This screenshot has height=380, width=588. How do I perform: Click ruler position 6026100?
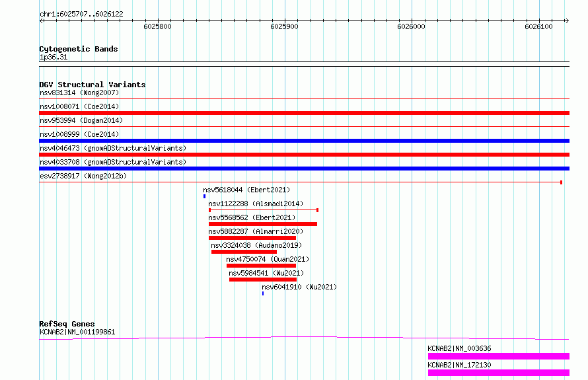[x=539, y=26]
